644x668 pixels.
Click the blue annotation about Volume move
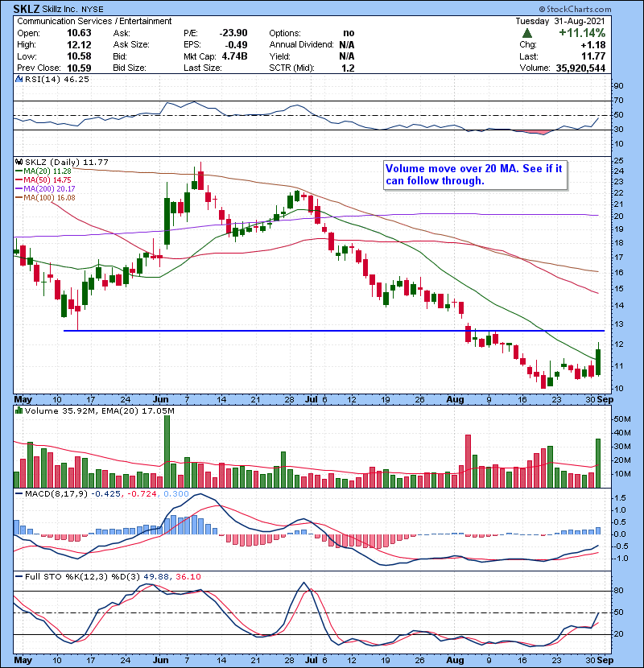pos(474,175)
